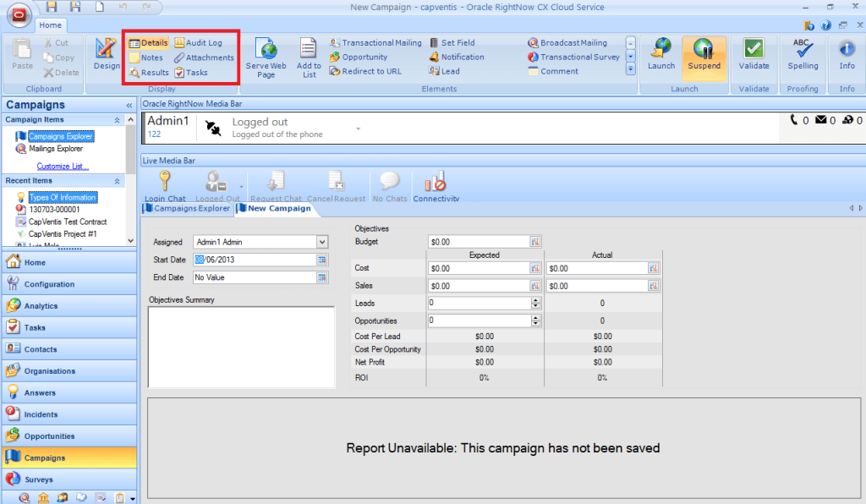
Task: Increase the expected Leads value
Action: 535,299
